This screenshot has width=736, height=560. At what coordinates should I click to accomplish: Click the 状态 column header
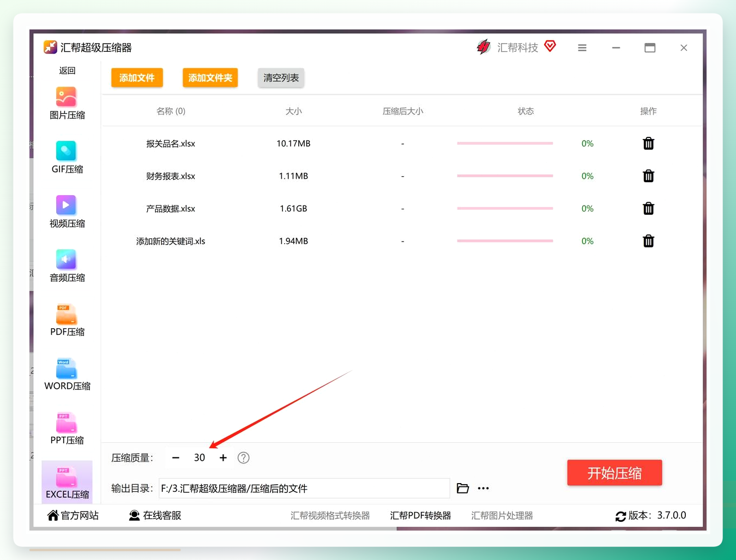tap(526, 111)
